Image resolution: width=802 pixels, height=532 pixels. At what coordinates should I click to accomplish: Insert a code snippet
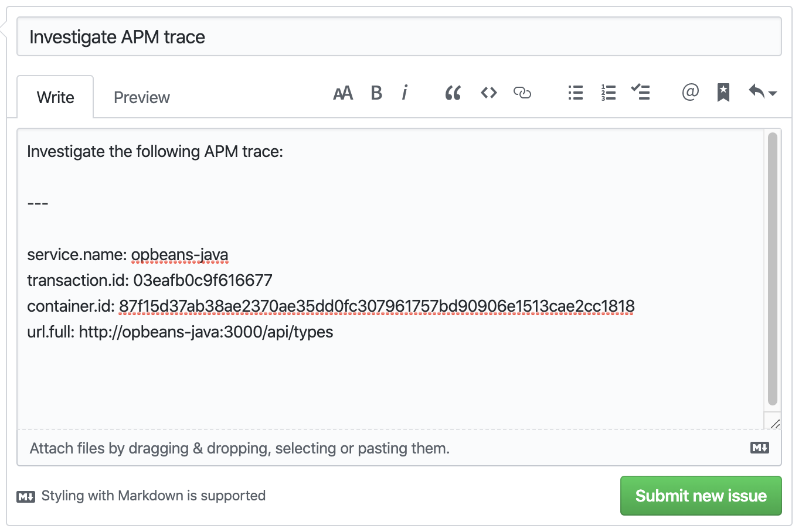click(488, 93)
